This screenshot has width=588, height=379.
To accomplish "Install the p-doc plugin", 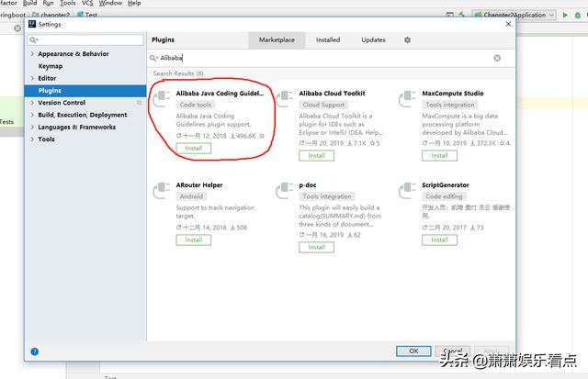I will [316, 247].
